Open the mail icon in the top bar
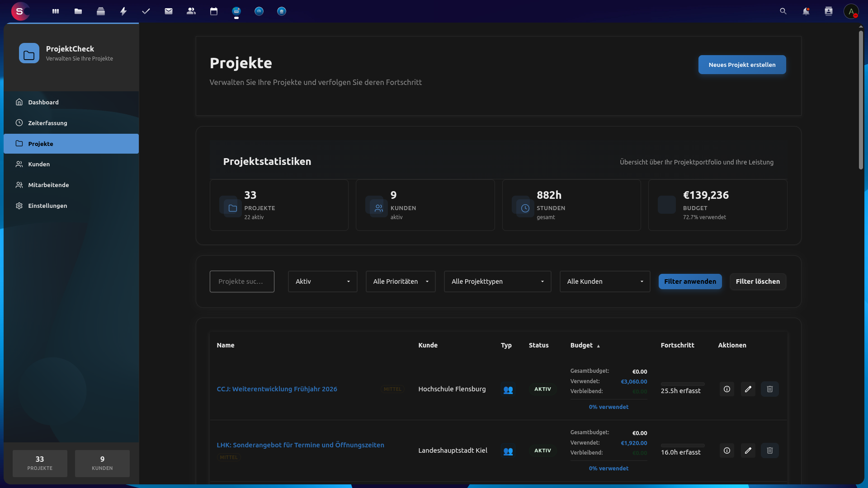This screenshot has height=488, width=868. [x=169, y=11]
